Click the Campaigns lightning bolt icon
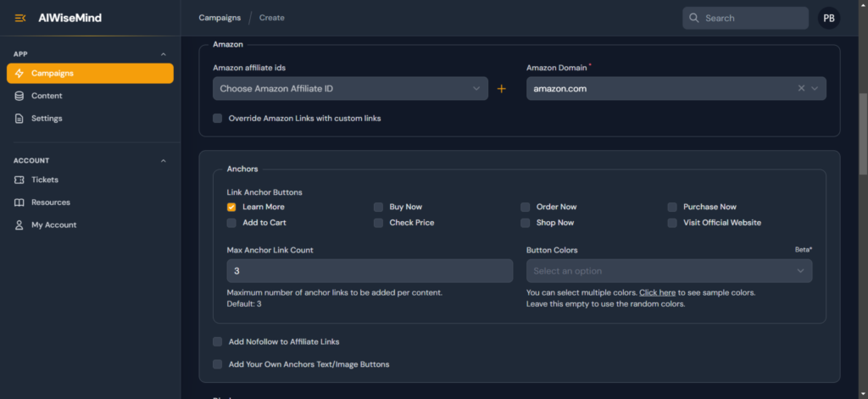Screen dimensions: 868x399 coord(19,73)
